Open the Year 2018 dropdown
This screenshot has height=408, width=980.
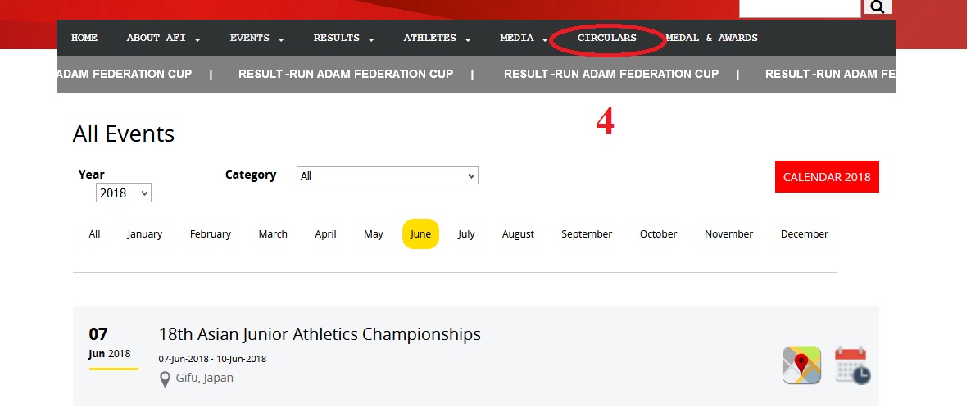click(124, 193)
